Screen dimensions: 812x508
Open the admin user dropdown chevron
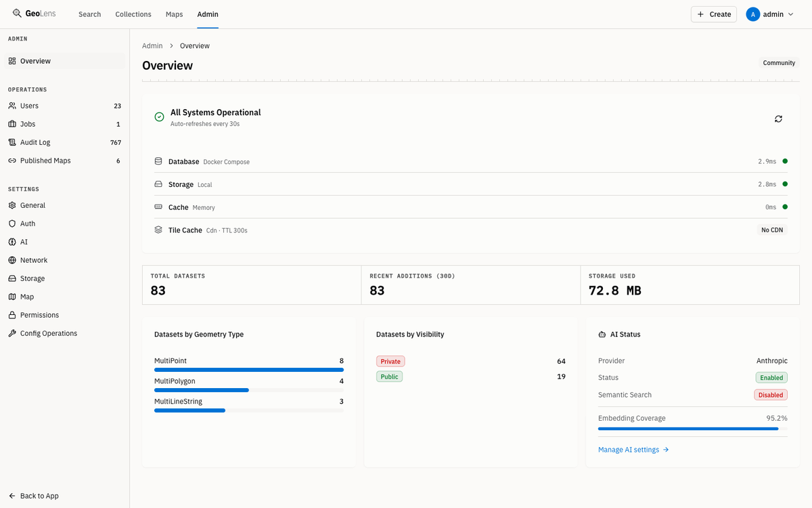790,14
